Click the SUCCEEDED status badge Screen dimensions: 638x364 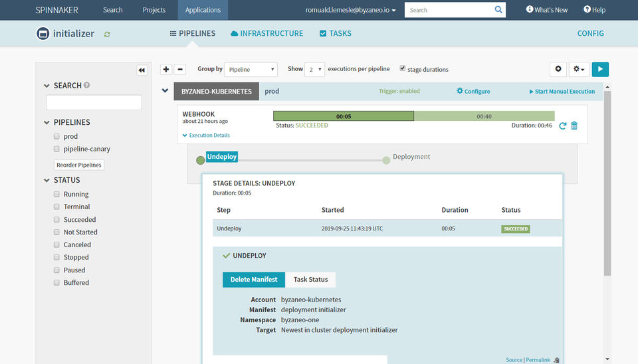[516, 229]
